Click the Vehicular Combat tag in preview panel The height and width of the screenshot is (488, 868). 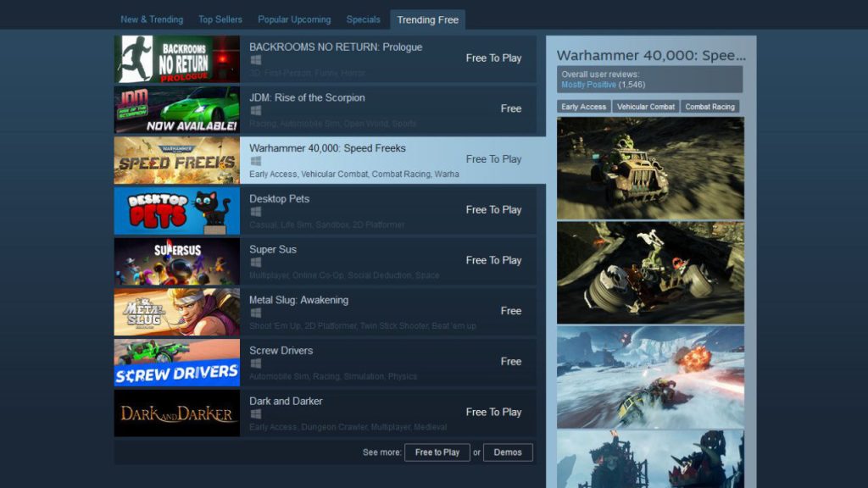click(645, 107)
